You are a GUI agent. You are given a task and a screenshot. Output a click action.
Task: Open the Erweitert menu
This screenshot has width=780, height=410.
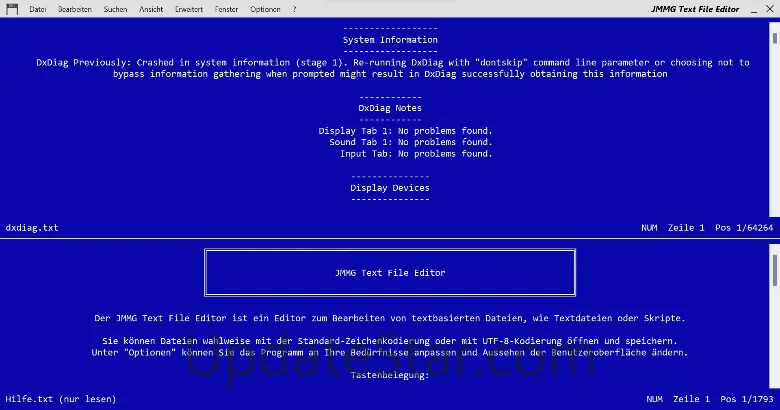click(x=189, y=9)
